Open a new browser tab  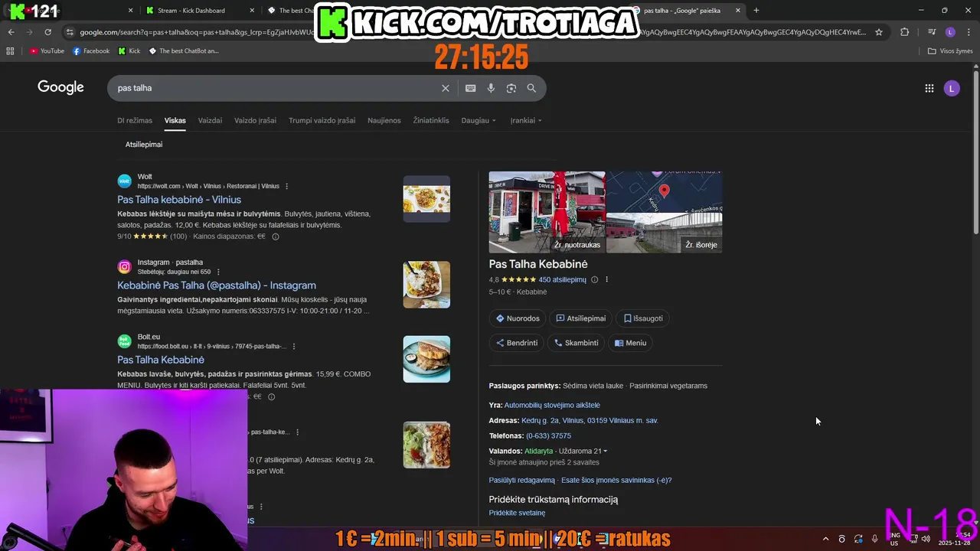coord(756,11)
